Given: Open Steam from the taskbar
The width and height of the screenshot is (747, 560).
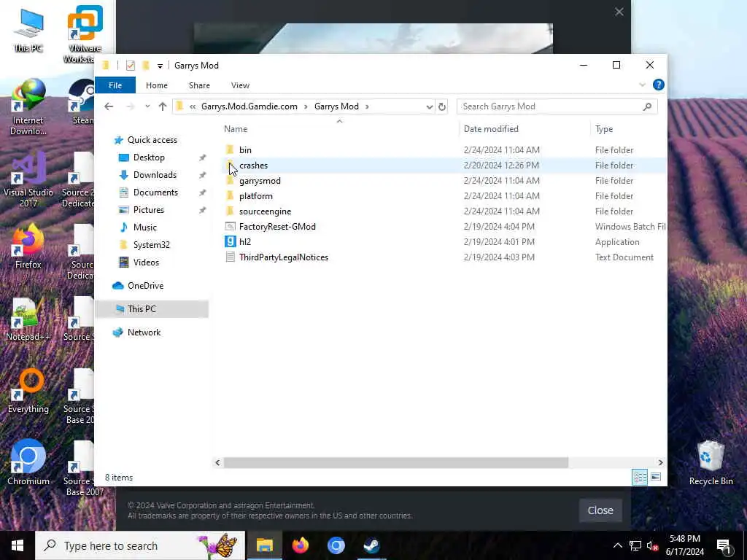Looking at the screenshot, I should tap(371, 545).
